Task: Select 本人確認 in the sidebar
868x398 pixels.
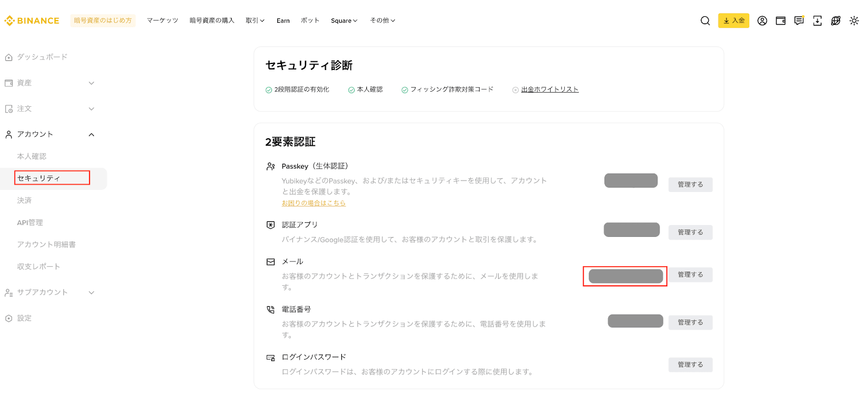Action: [x=31, y=156]
